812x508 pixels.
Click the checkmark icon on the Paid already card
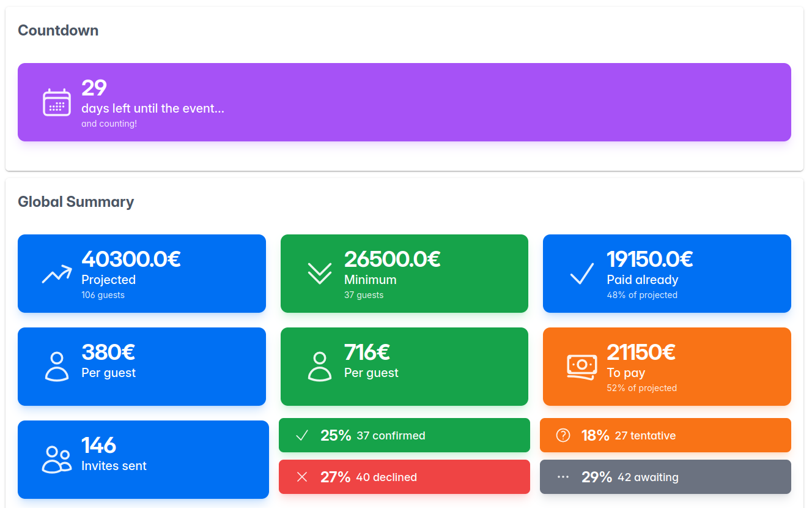(581, 274)
